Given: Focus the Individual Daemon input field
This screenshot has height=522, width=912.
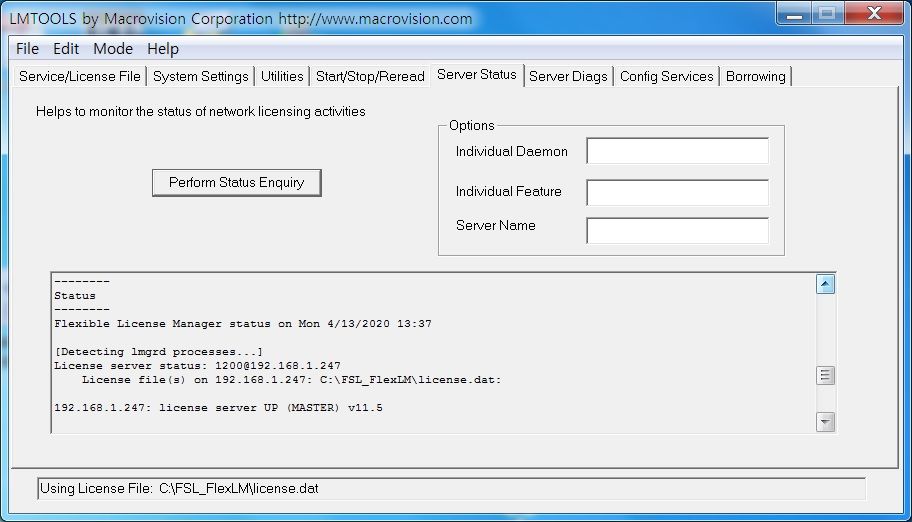Looking at the screenshot, I should point(678,151).
